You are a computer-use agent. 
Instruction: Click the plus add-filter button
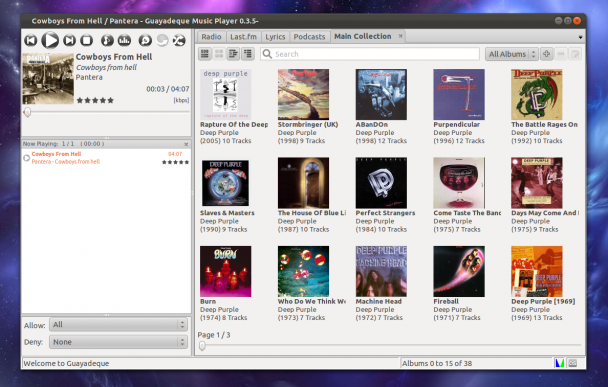[x=546, y=54]
